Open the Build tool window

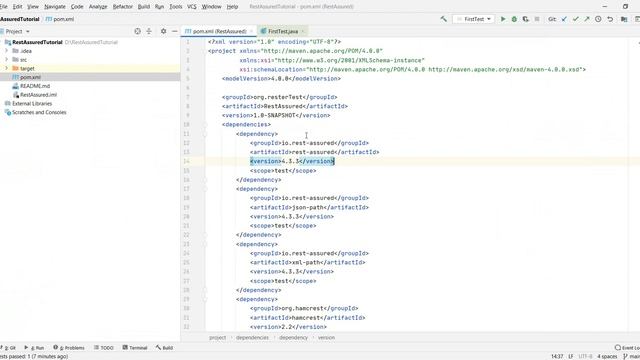click(x=164, y=348)
